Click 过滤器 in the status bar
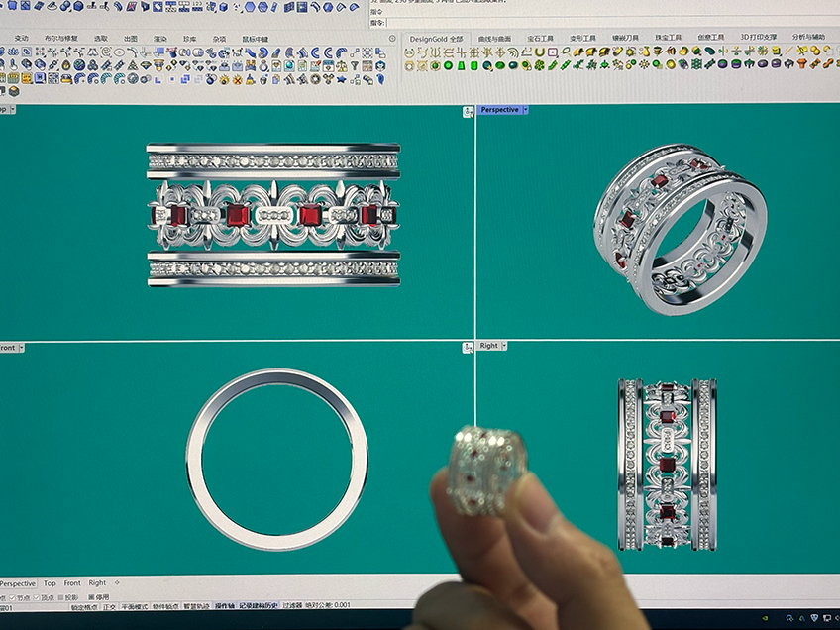840x630 pixels. coord(292,606)
